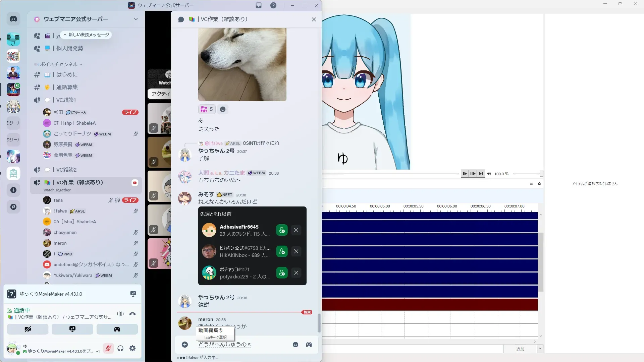
Task: Adjust the preview volume slider
Action: 541,174
